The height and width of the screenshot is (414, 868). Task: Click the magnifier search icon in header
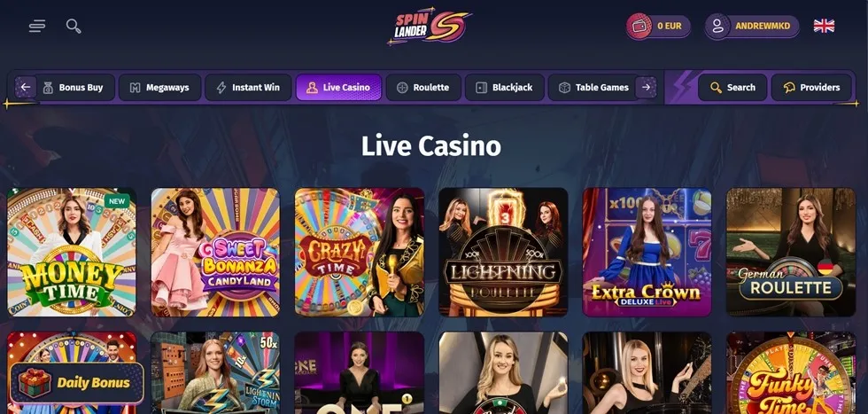[x=74, y=26]
